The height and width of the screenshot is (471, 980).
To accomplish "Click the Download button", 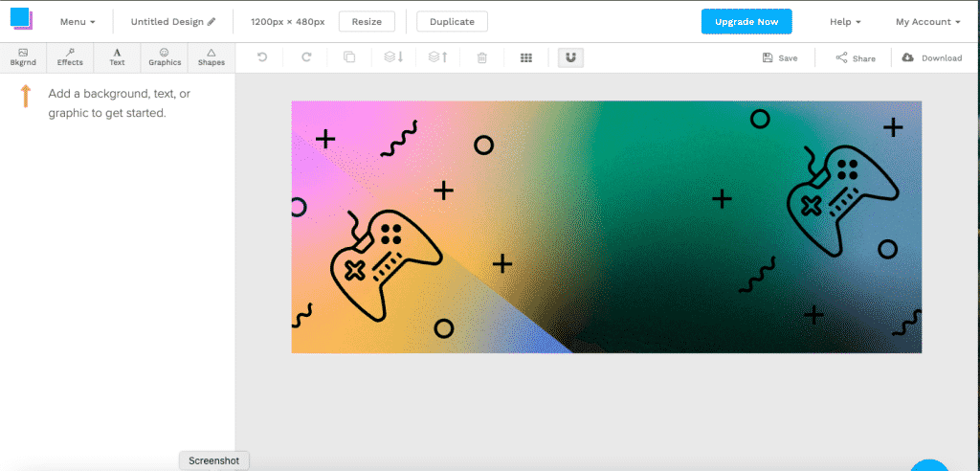I will pyautogui.click(x=932, y=58).
